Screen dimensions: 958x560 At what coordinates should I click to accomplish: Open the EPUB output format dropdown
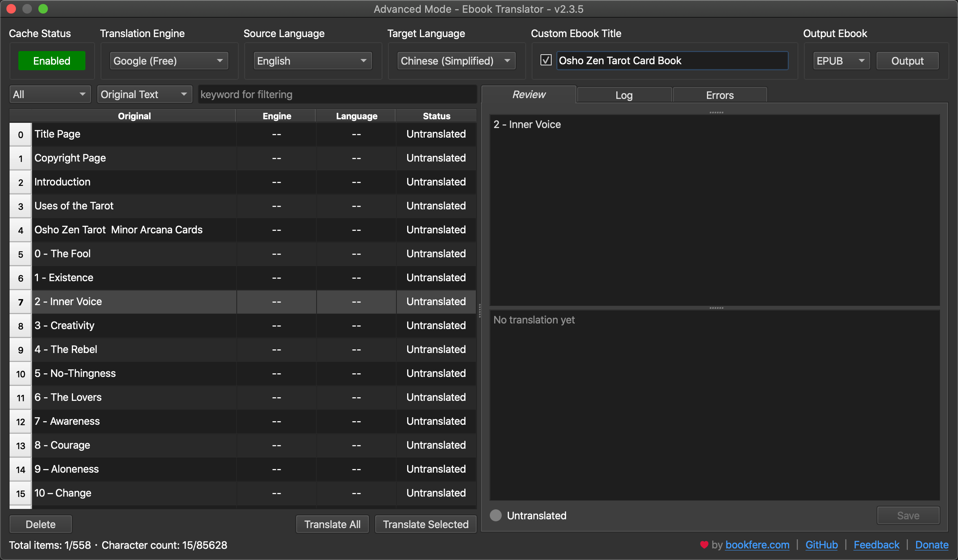841,61
